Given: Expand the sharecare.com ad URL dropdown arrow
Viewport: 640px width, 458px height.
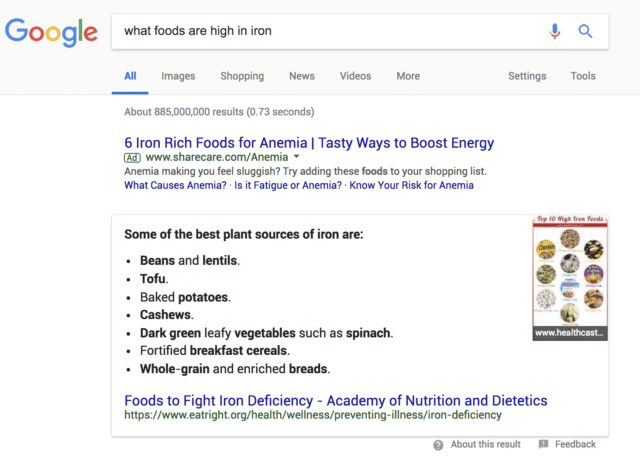Looking at the screenshot, I should (x=297, y=156).
